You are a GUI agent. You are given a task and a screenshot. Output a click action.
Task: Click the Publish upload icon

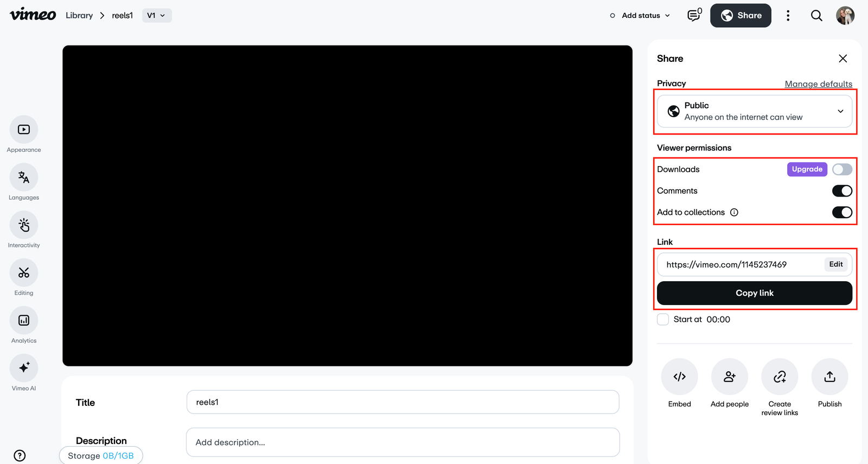829,377
